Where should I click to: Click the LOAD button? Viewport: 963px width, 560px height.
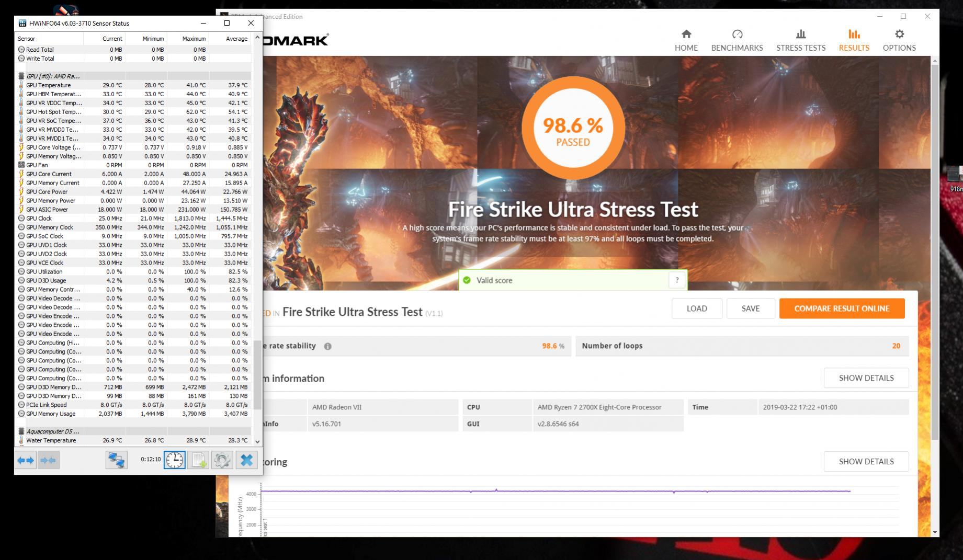click(697, 308)
